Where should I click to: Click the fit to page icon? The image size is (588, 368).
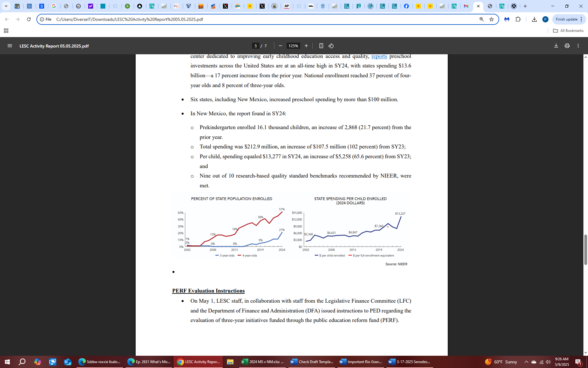321,46
